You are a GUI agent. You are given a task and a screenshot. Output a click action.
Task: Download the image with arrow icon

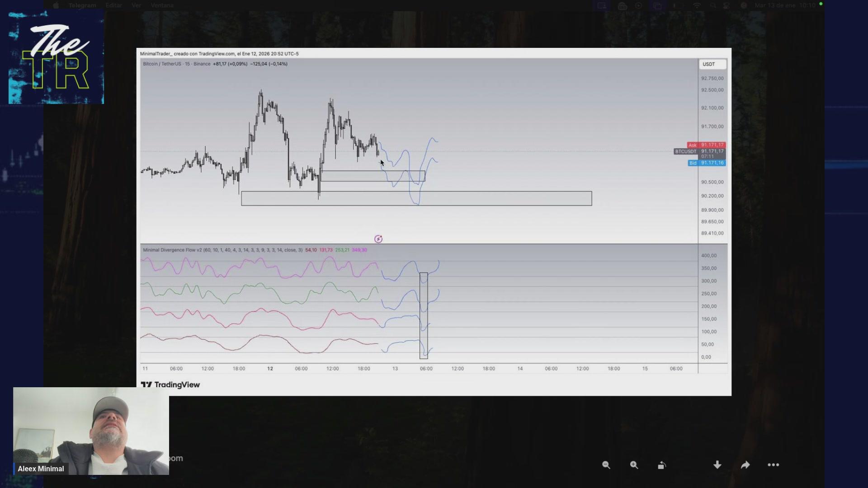point(717,465)
